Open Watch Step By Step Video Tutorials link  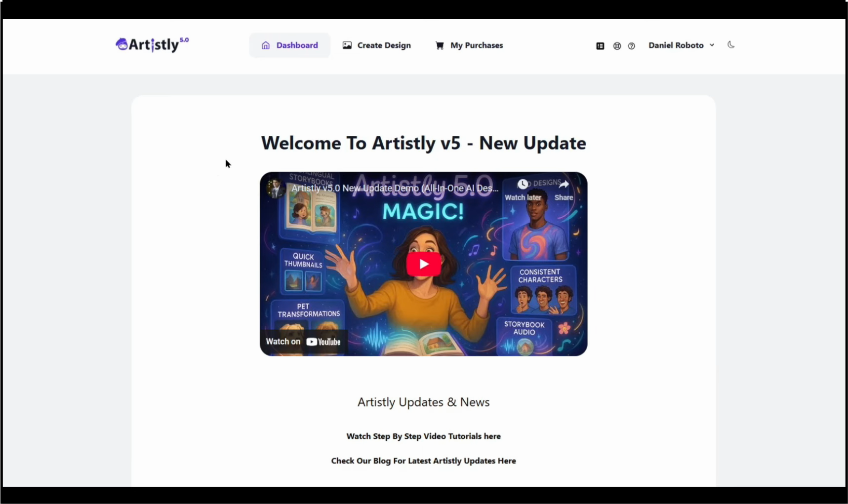point(424,436)
